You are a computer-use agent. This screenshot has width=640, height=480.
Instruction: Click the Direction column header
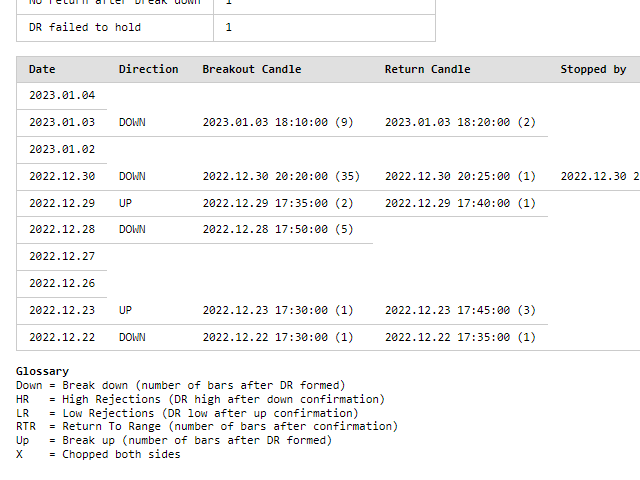tap(148, 69)
